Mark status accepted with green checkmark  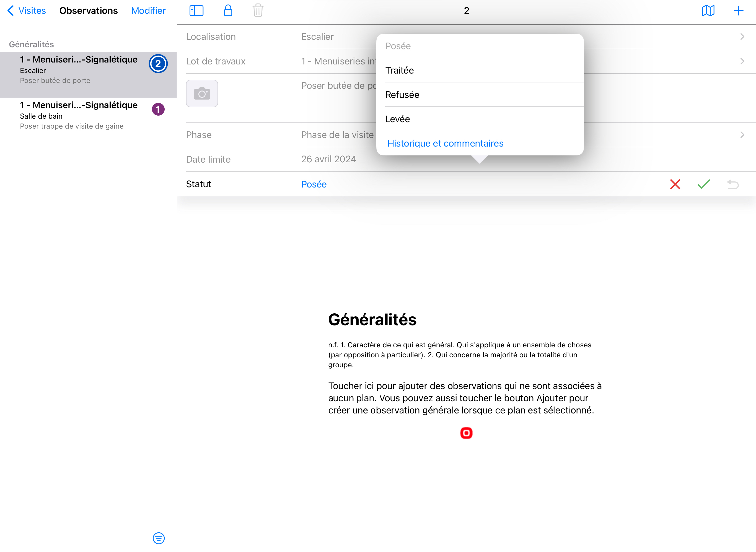[x=703, y=184]
